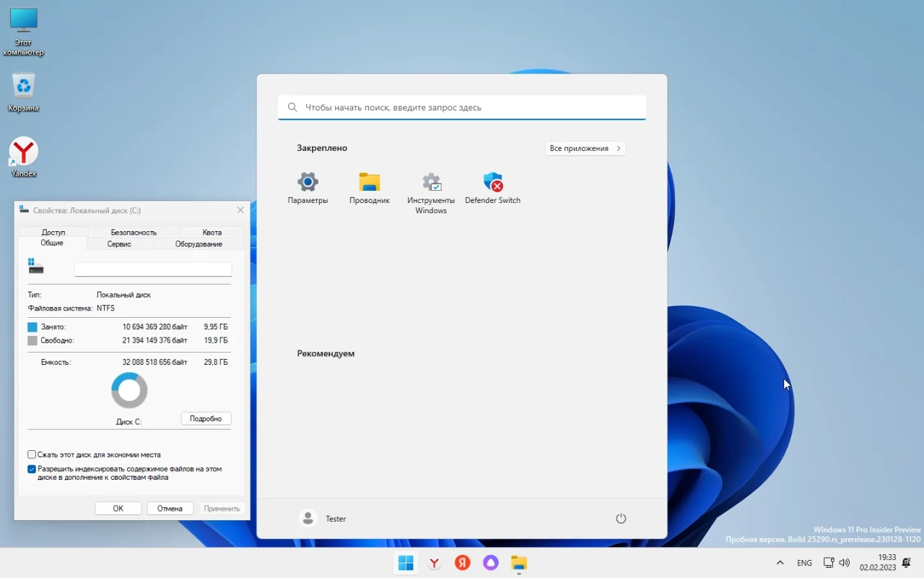The width and height of the screenshot is (924, 578).
Task: Switch to the Квота tab
Action: [212, 232]
